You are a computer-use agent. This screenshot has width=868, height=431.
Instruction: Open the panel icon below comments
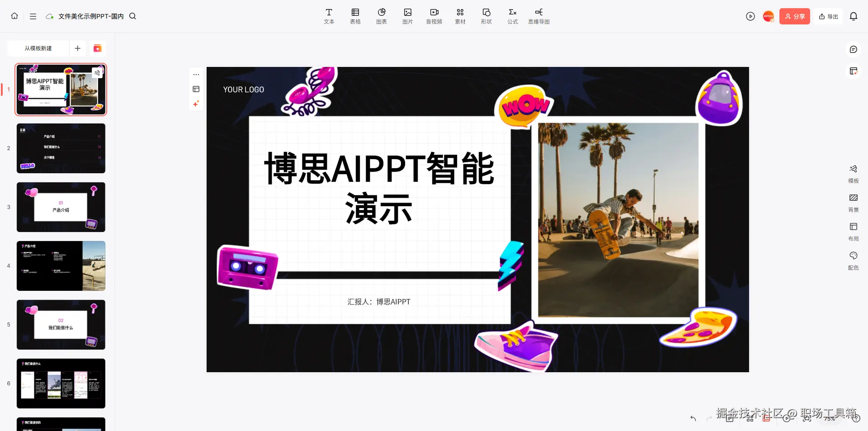click(x=854, y=71)
